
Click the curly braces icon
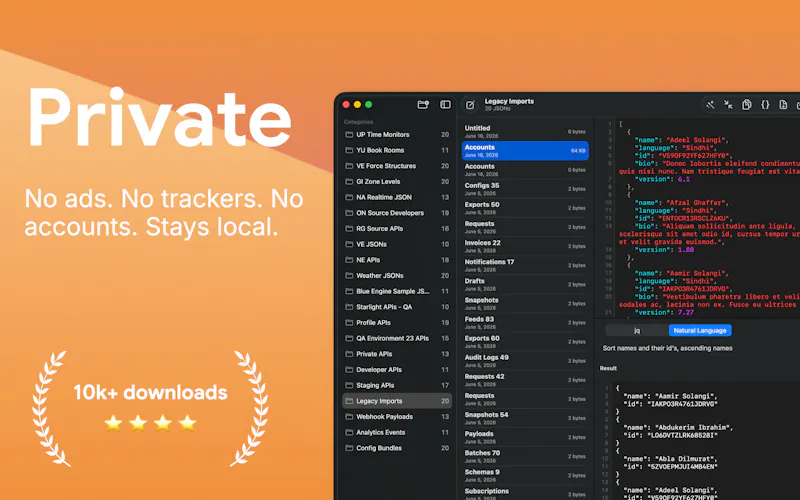coord(765,105)
